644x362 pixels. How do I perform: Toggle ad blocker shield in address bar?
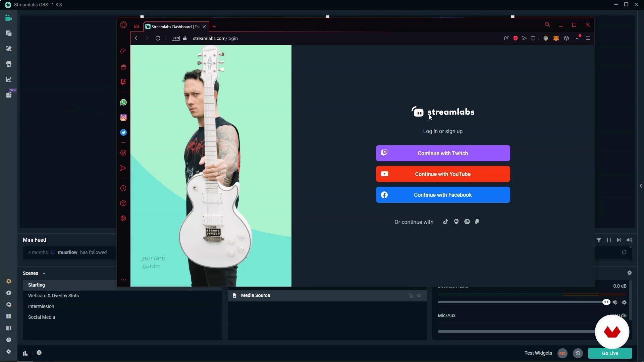pos(516,38)
